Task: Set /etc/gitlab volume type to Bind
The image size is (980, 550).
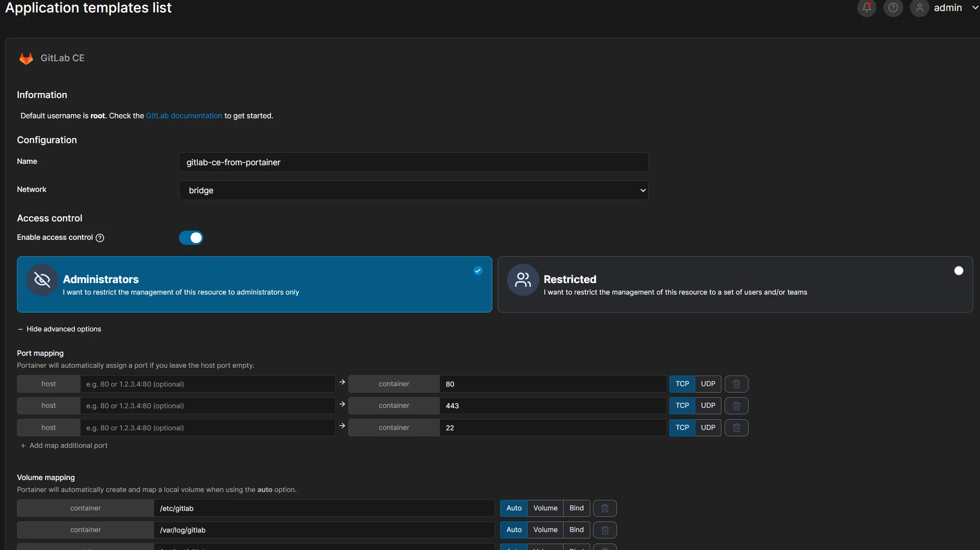Action: [x=576, y=508]
